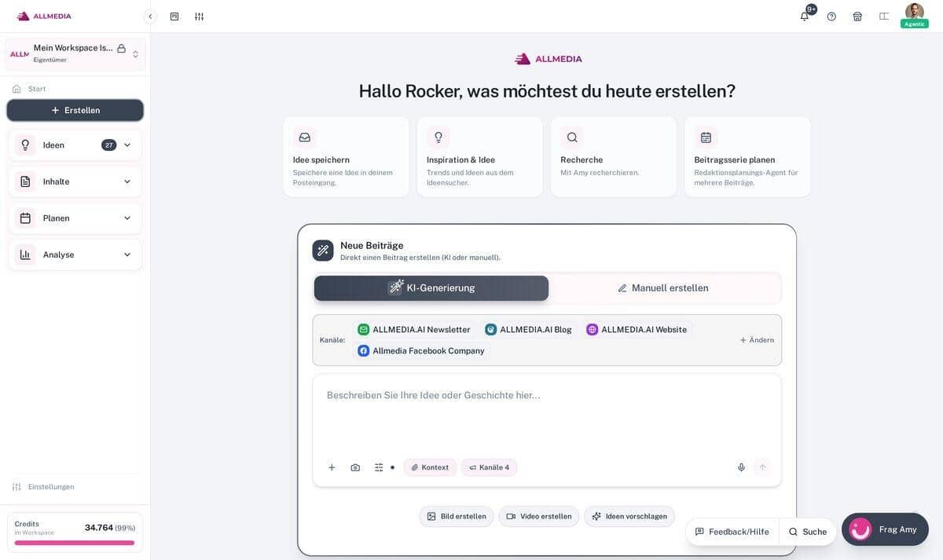Viewport: 943px width, 560px height.
Task: Open the Inspiration & Idee card
Action: point(479,157)
